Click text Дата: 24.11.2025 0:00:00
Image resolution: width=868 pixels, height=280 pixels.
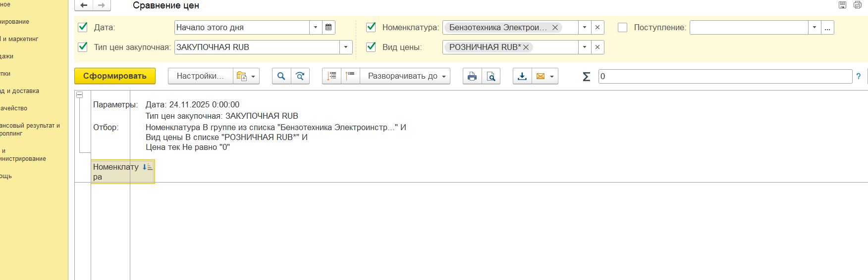tap(192, 104)
